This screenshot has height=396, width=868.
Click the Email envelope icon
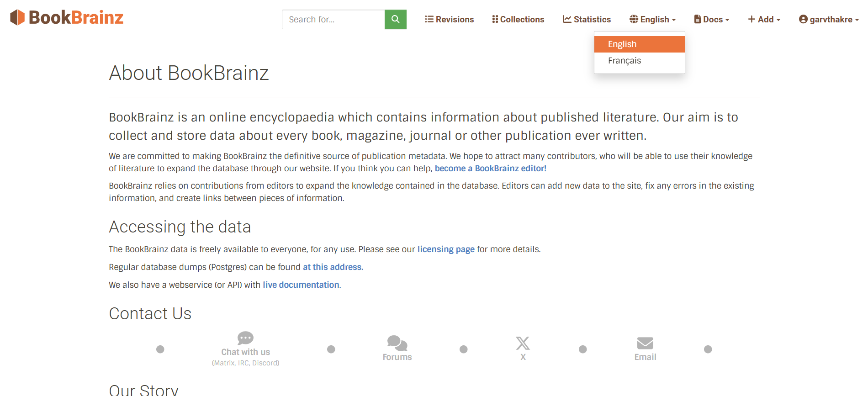[645, 343]
